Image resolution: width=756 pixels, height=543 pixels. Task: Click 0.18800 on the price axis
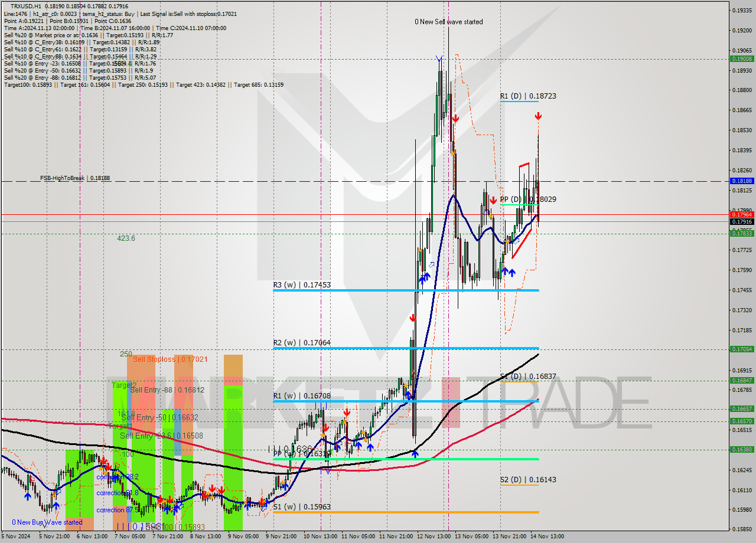click(742, 90)
